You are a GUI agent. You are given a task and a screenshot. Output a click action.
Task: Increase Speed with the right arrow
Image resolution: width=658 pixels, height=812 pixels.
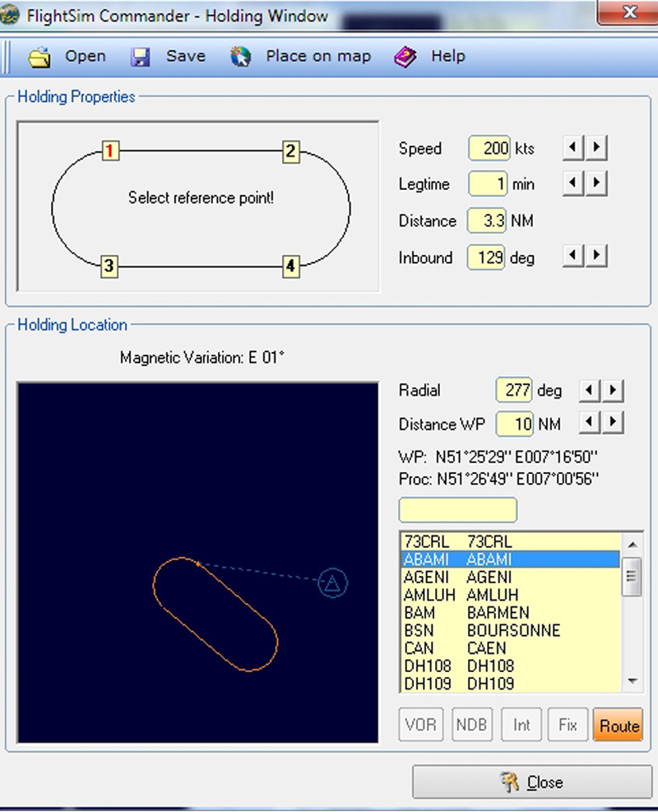pyautogui.click(x=596, y=147)
